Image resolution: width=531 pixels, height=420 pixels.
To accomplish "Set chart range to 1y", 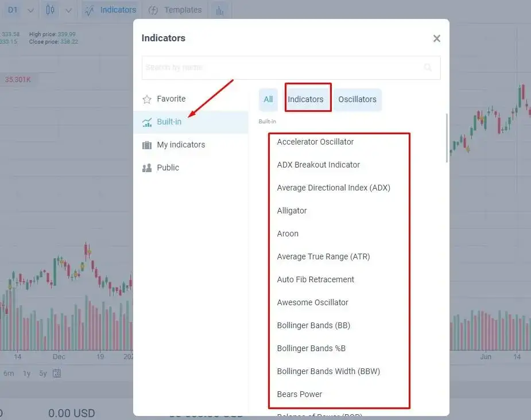I will (26, 373).
